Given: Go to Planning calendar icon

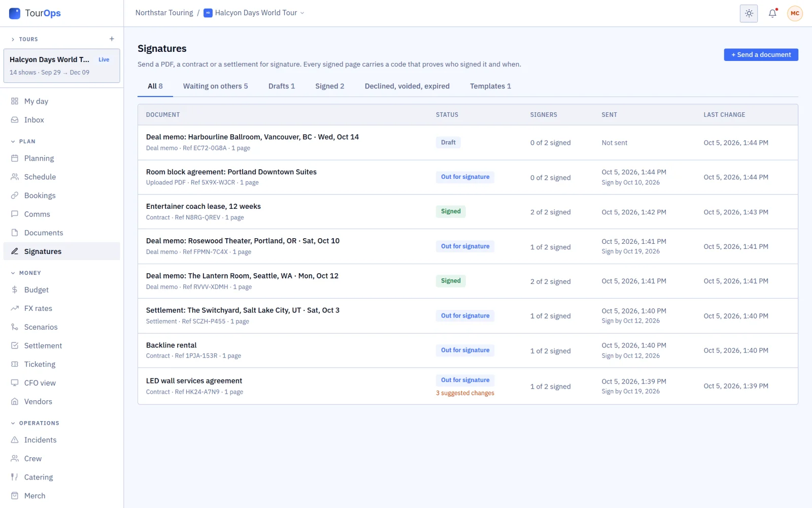Looking at the screenshot, I should click(15, 158).
